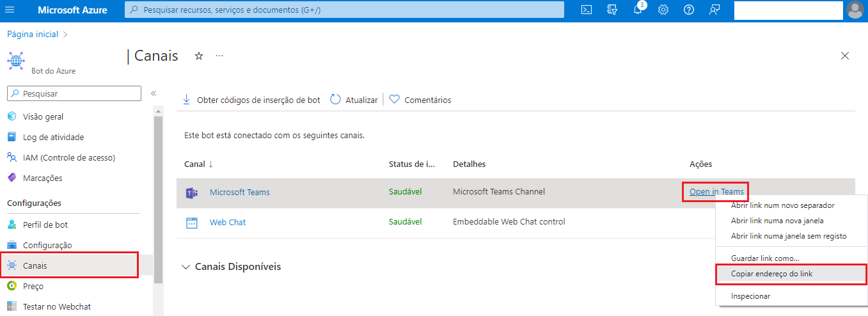Open the notifications bell
868x316 pixels.
638,10
